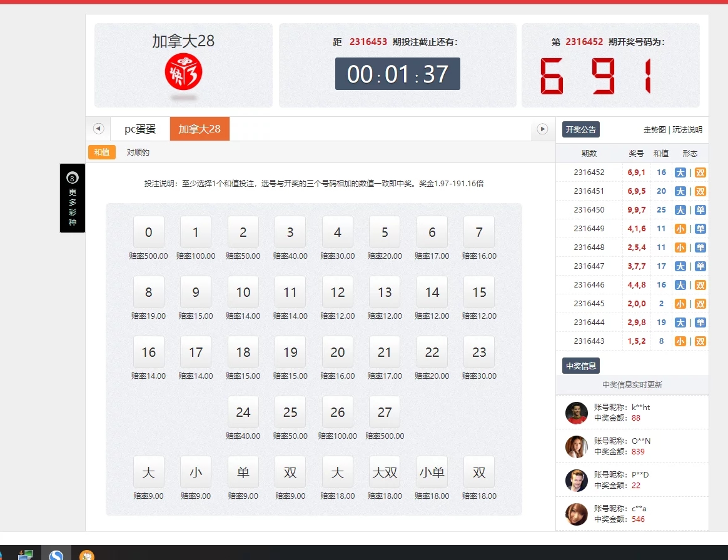
Task: Click k**ht winner avatar
Action: tap(576, 413)
